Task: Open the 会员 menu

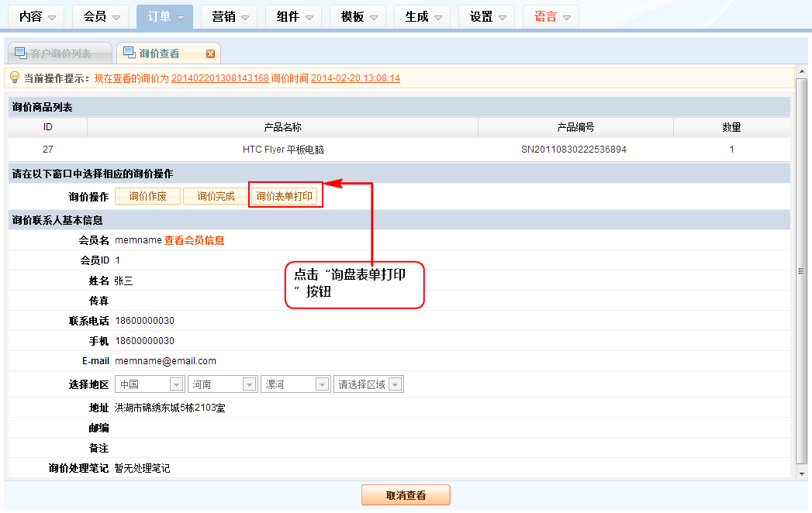Action: (103, 17)
